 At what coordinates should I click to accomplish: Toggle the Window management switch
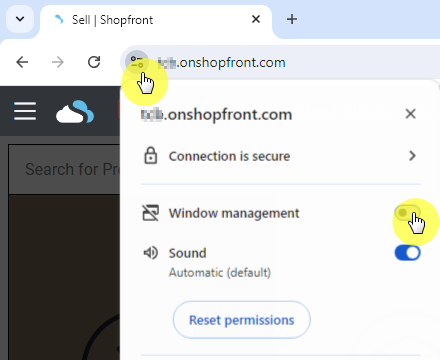click(407, 213)
